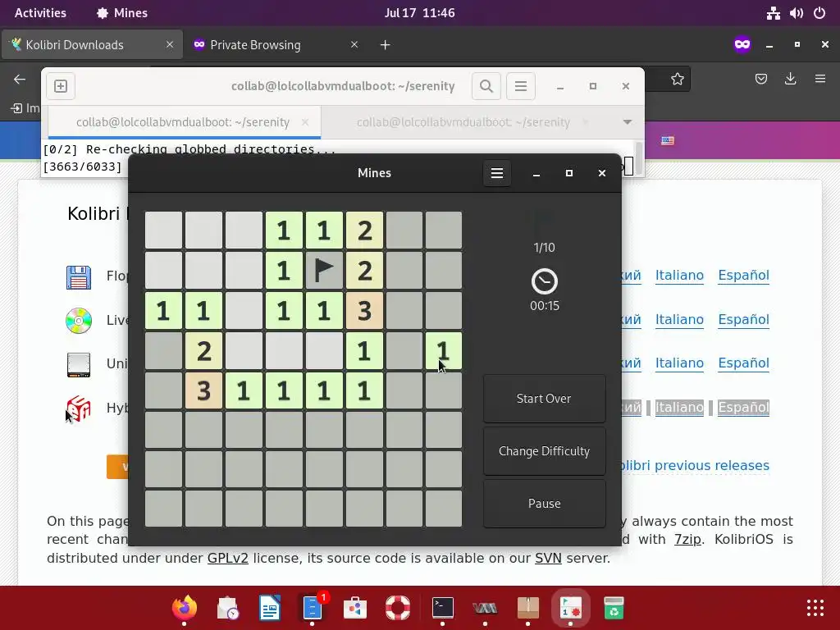The height and width of the screenshot is (630, 840).
Task: Open the Pocket save icon in Firefox
Action: [760, 80]
